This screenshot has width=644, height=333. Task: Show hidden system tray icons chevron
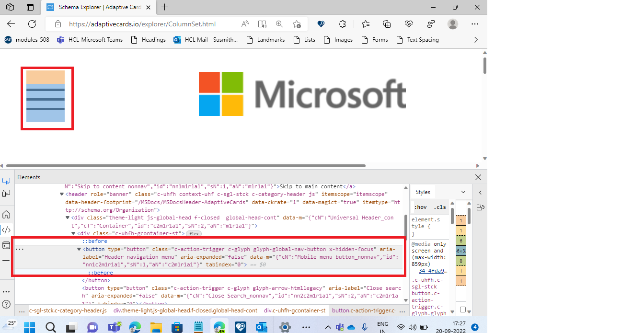[328, 327]
